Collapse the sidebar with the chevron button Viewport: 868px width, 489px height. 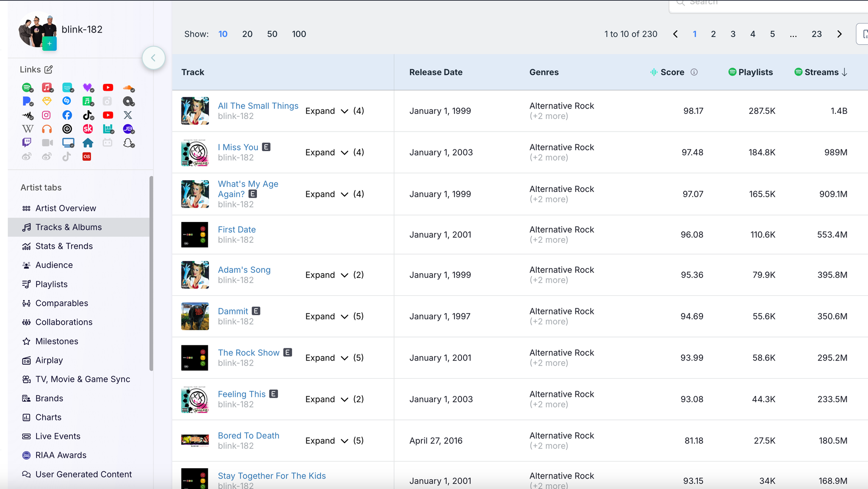tap(153, 58)
